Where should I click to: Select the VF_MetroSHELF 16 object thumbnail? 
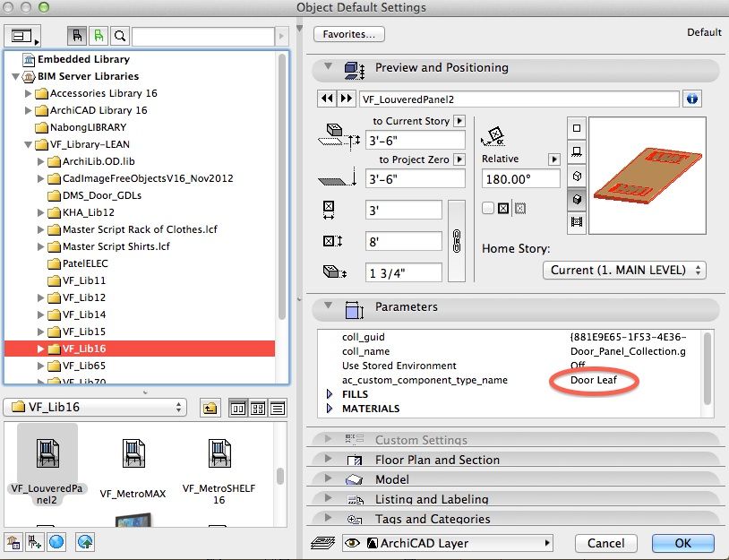click(x=219, y=470)
